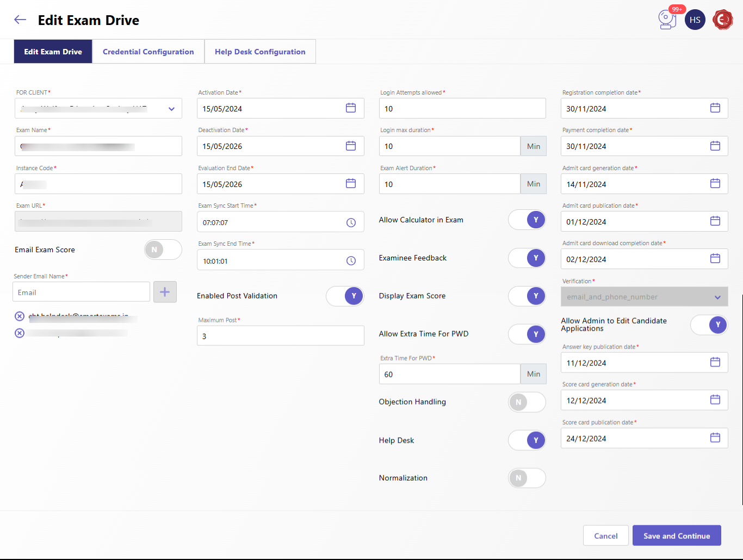Open calendar for Score card publication date
Screen dimensions: 743x560
pos(715,438)
